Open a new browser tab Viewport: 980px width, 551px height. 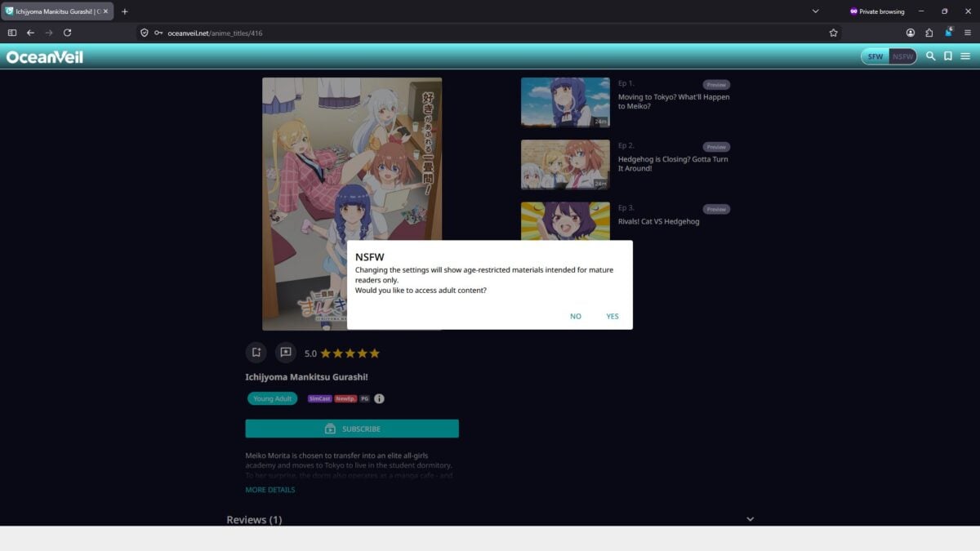[x=125, y=11]
